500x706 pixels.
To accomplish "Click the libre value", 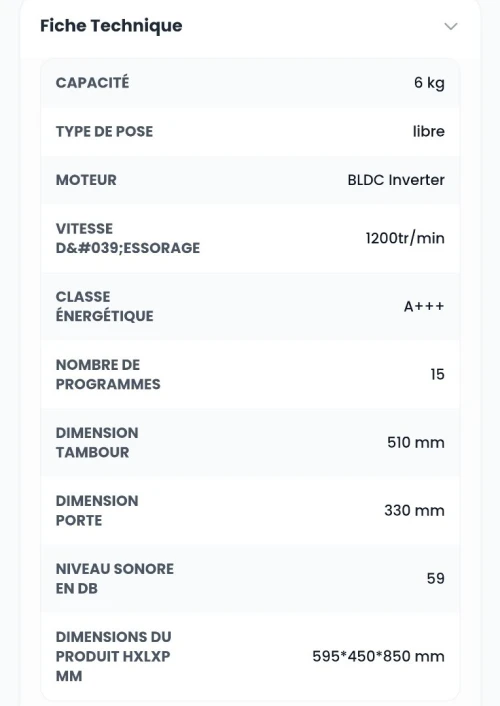I will [429, 131].
